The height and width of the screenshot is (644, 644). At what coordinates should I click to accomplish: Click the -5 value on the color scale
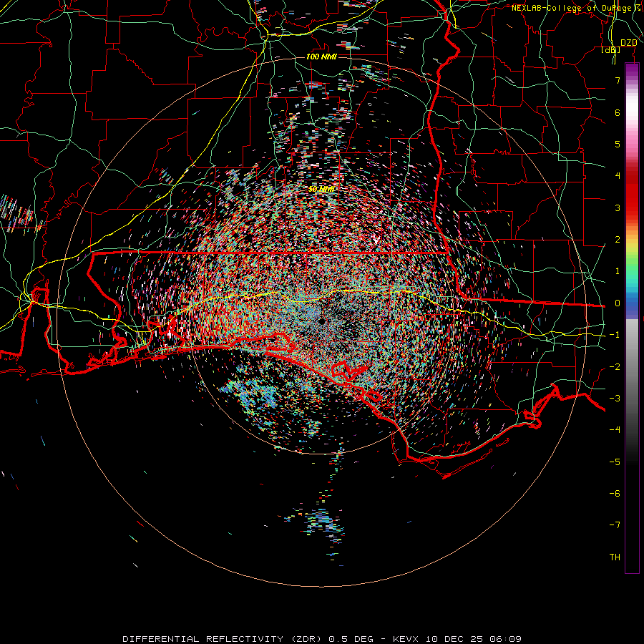615,462
